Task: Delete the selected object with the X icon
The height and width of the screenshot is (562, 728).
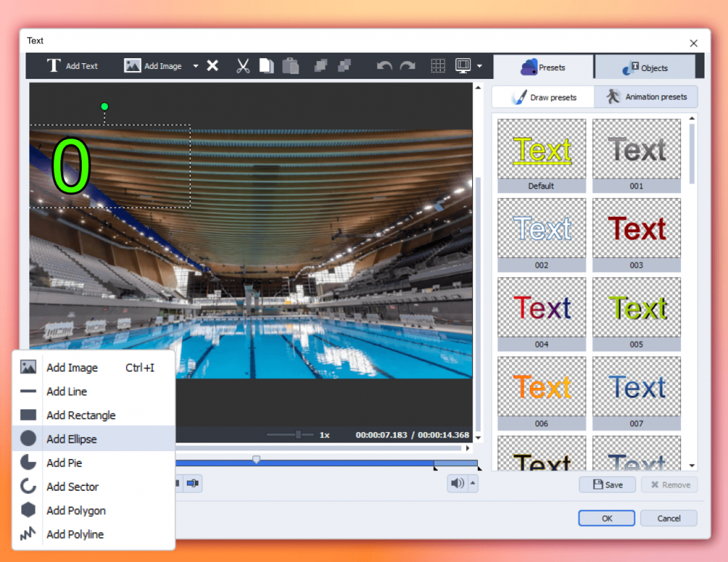Action: 213,66
